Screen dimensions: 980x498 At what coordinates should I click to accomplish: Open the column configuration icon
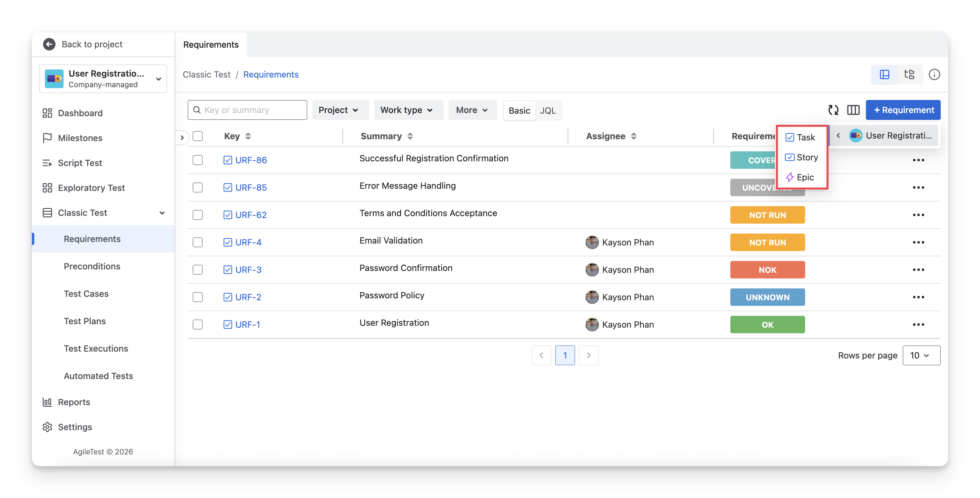[x=853, y=110]
